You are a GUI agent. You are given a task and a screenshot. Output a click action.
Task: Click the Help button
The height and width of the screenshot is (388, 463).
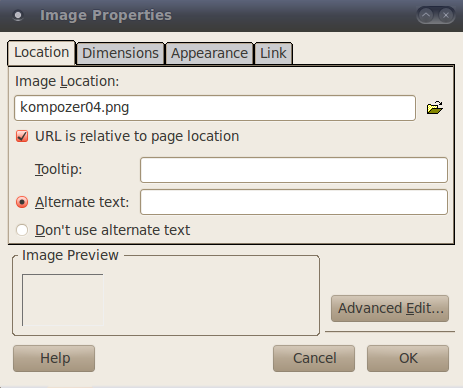coord(54,358)
